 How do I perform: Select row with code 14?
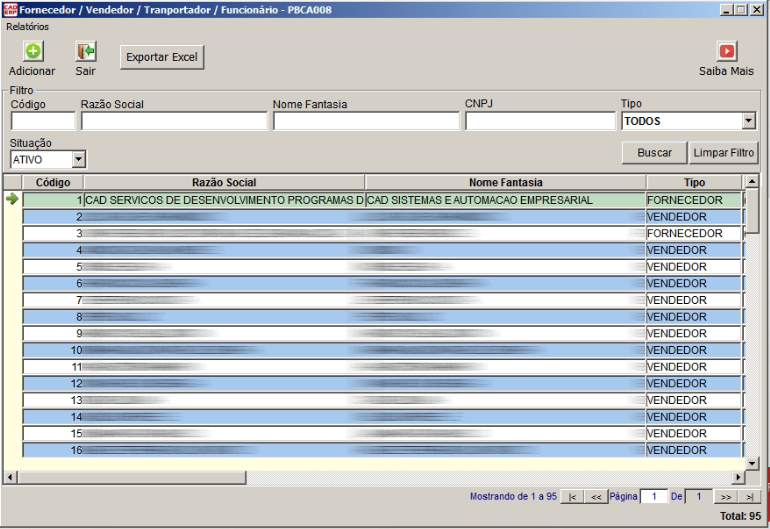382,417
